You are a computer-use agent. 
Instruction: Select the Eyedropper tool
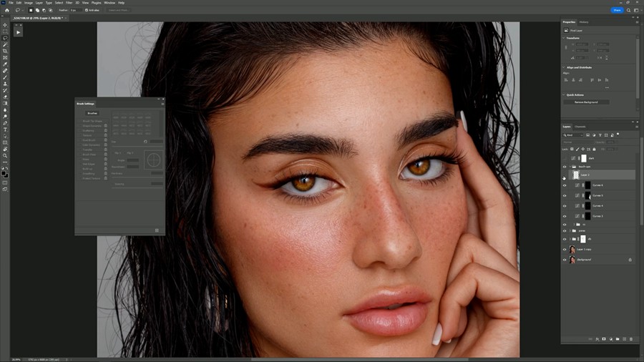tap(5, 64)
